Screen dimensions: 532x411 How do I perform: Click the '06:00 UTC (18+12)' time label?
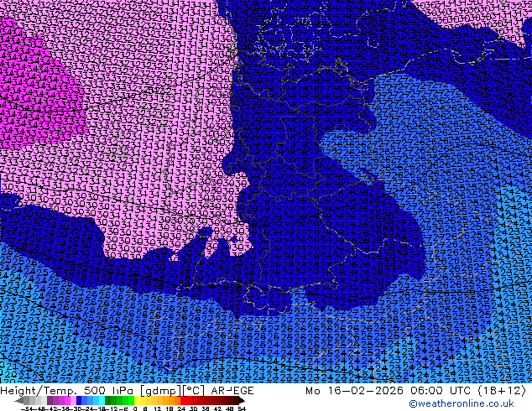(468, 391)
